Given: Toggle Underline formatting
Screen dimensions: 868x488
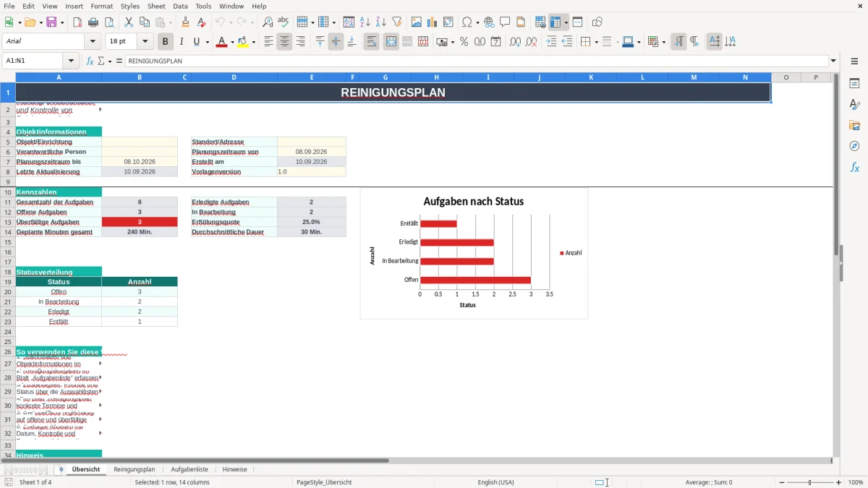Looking at the screenshot, I should click(197, 42).
